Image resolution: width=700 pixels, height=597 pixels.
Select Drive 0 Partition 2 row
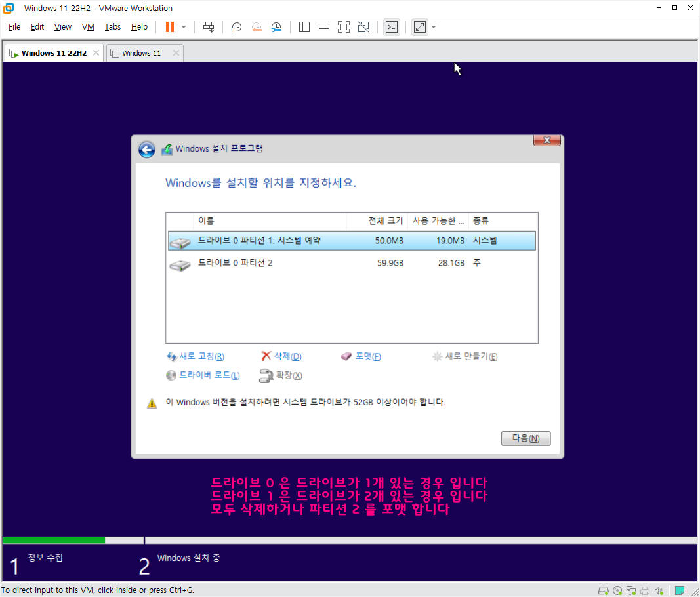pos(352,263)
